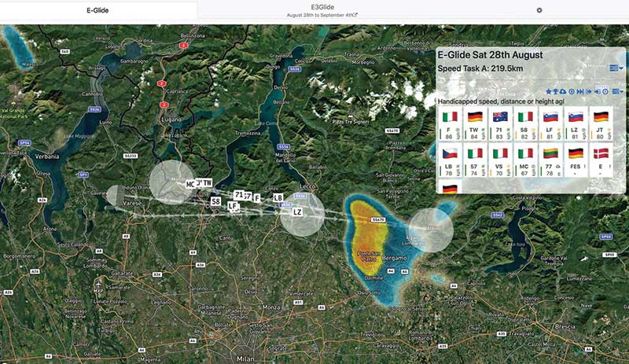Open the task list dropdown next to Speed Task A

coord(616,68)
